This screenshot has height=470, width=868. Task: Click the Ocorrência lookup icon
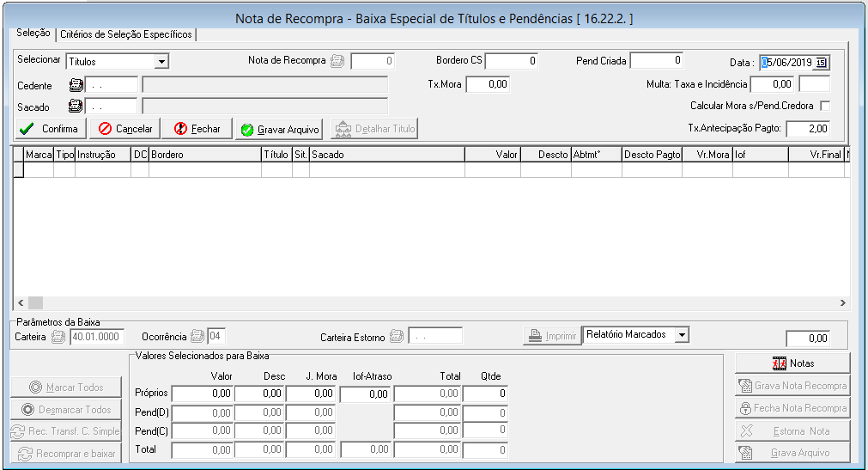tap(197, 337)
